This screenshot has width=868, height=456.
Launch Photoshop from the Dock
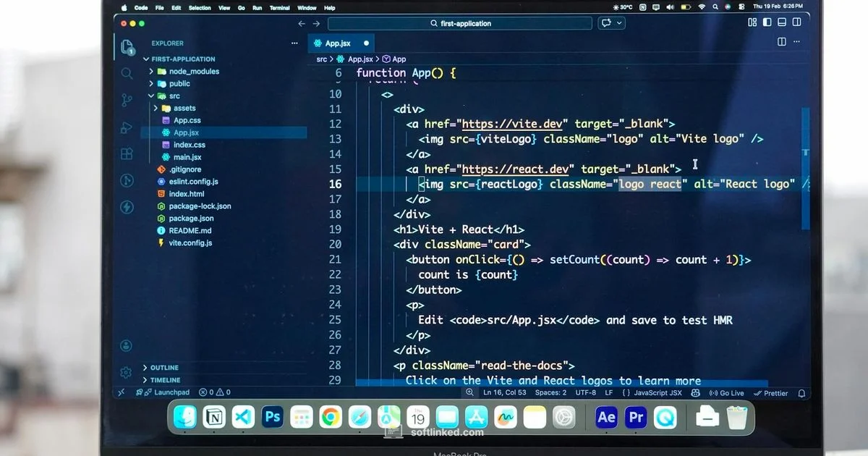click(273, 417)
